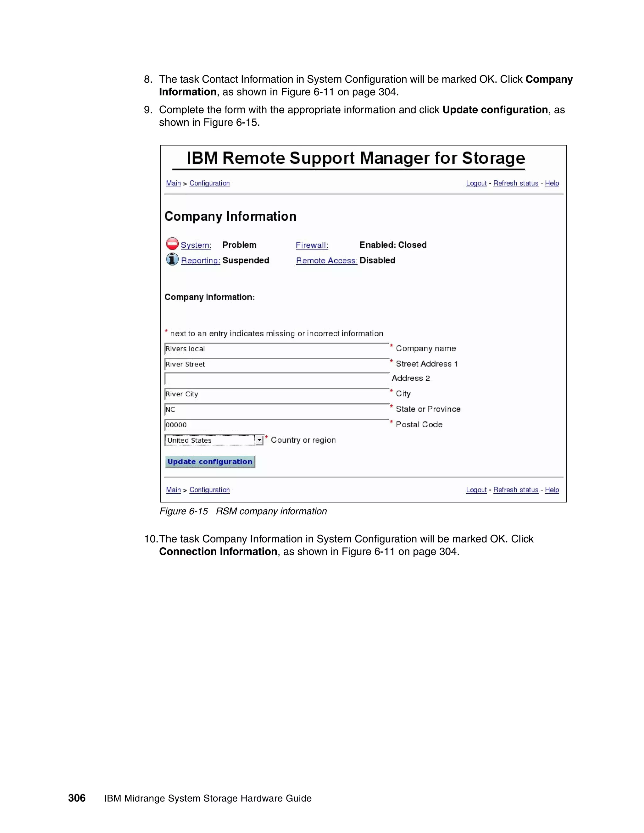Screen dimensions: 644x833
Task: Click the 'Figure 6-15 RSM company information' caption
Action: (243, 511)
